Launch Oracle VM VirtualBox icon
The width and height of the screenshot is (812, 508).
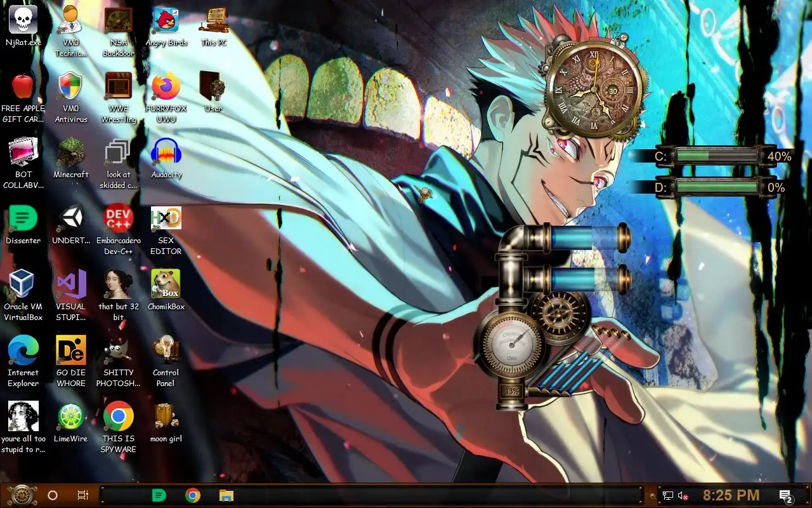23,284
